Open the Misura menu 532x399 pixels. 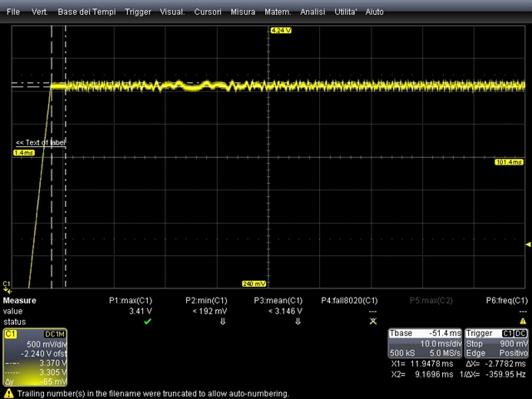pyautogui.click(x=243, y=12)
